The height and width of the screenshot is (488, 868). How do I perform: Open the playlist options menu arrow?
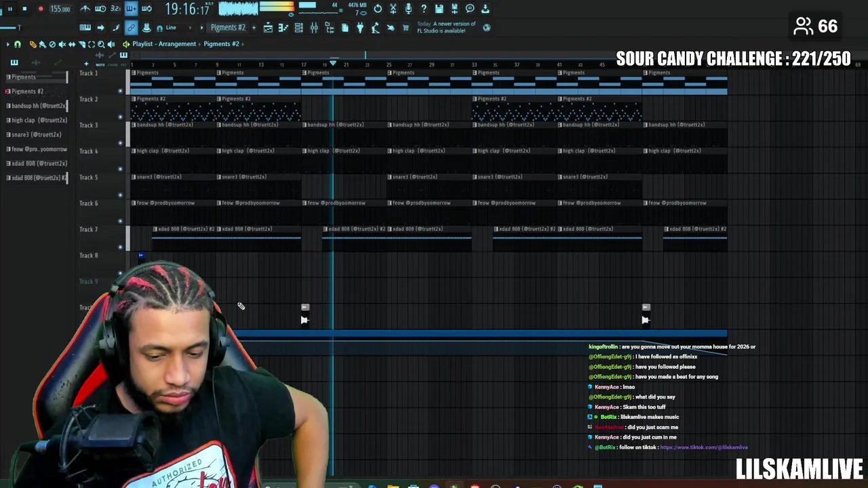point(7,44)
